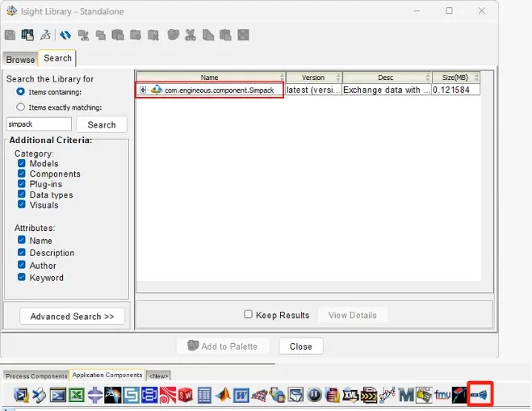The image size is (532, 411).
Task: Open Advanced Search options
Action: click(73, 317)
